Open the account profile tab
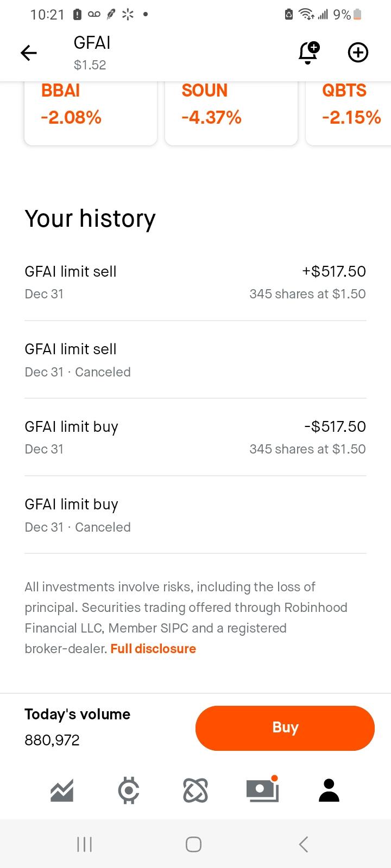 click(x=329, y=790)
